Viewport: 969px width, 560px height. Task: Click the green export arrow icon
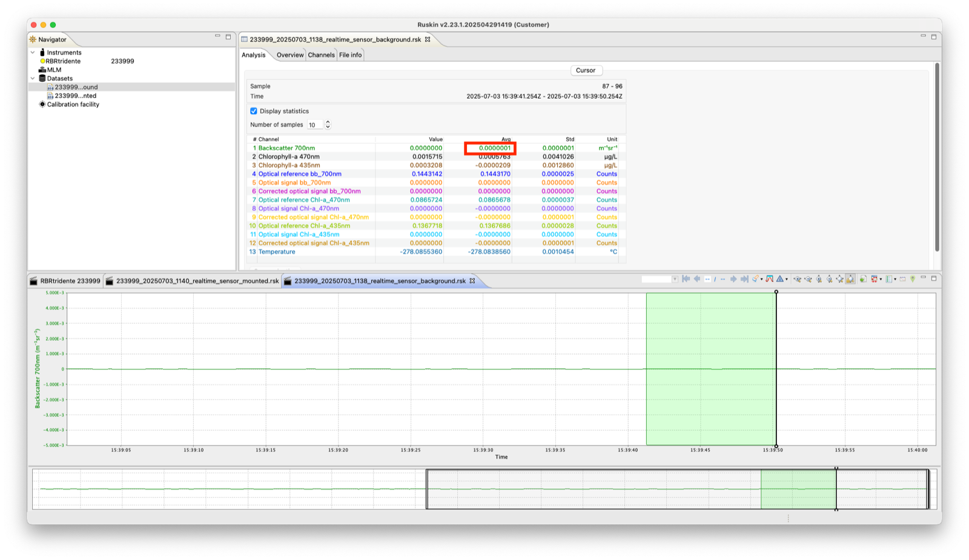(x=863, y=279)
